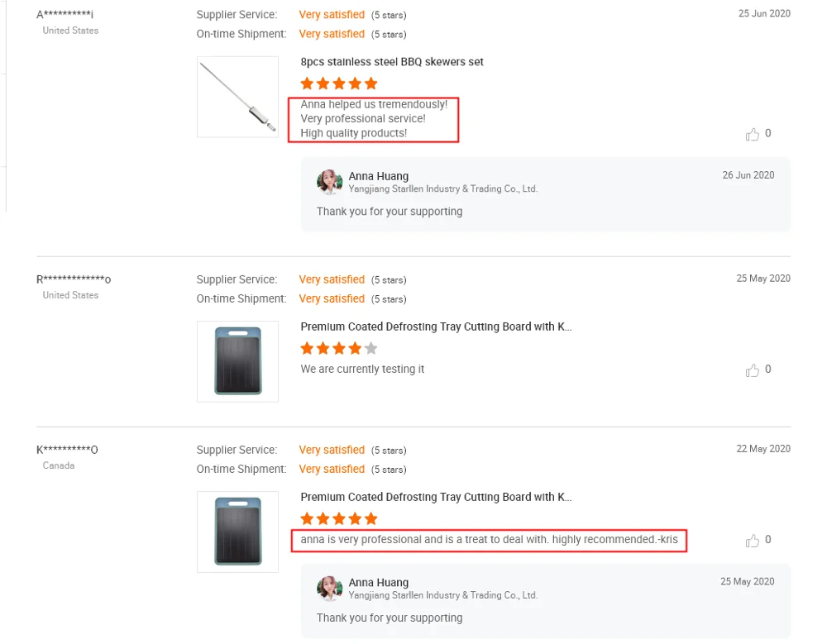The height and width of the screenshot is (644, 827).
Task: Open the cutting board product title in the four-star review
Action: 436,327
